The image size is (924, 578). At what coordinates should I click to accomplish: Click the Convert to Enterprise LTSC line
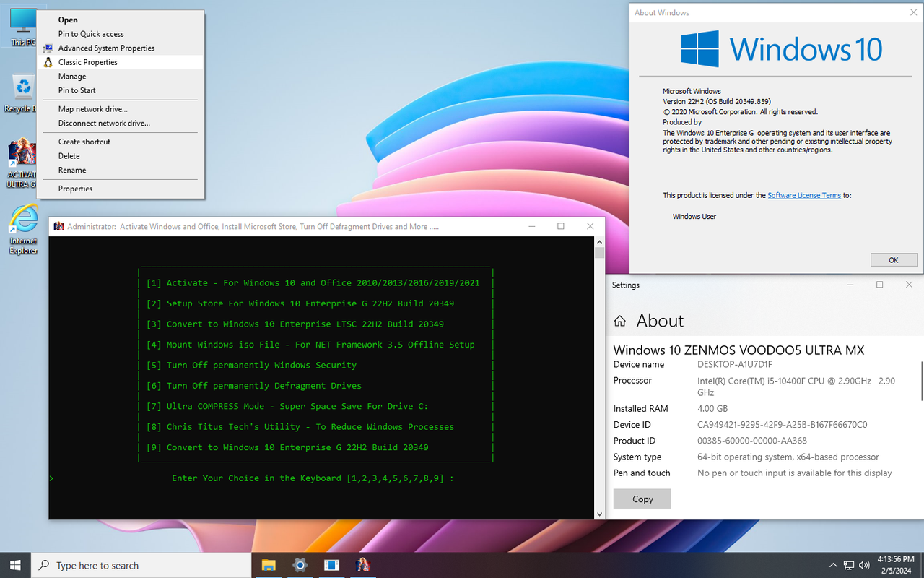295,324
